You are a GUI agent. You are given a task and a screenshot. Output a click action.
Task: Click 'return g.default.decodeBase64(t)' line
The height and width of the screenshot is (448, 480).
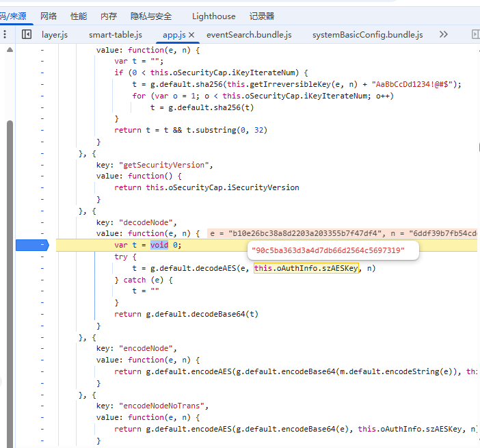[x=187, y=314]
